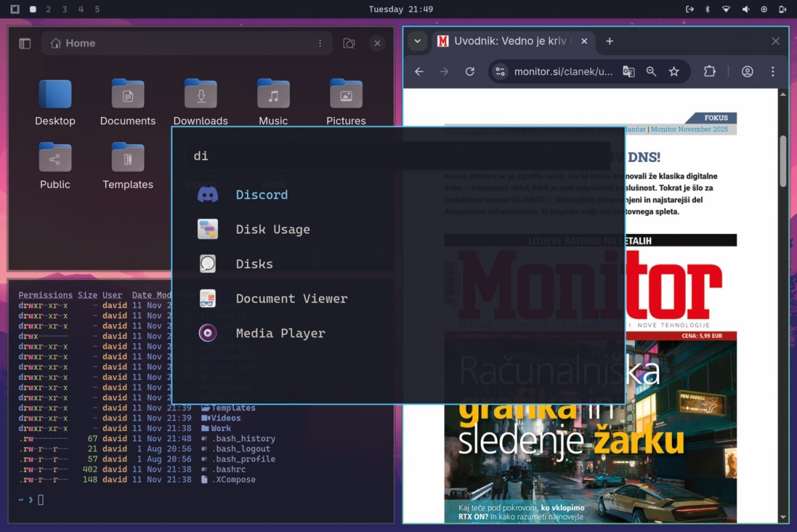
Task: Switch to workspace 3 in top bar
Action: (x=64, y=9)
